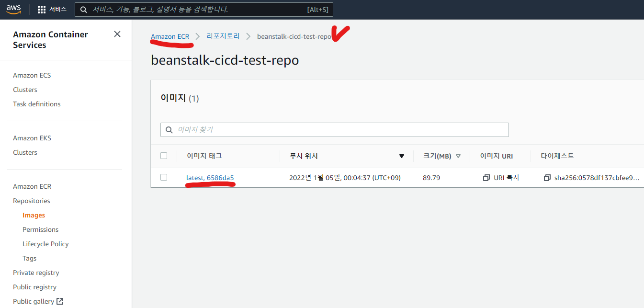Select all images with header checkbox
Viewport: 644px width, 308px height.
(164, 156)
